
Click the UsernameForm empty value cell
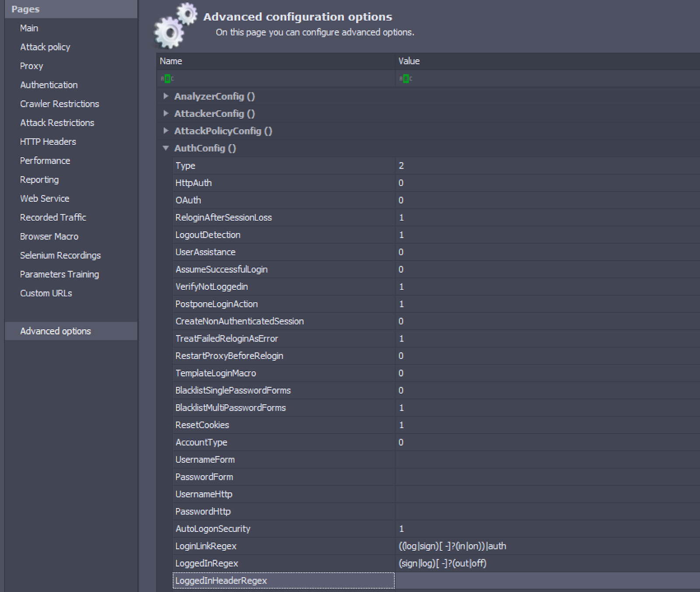point(547,460)
